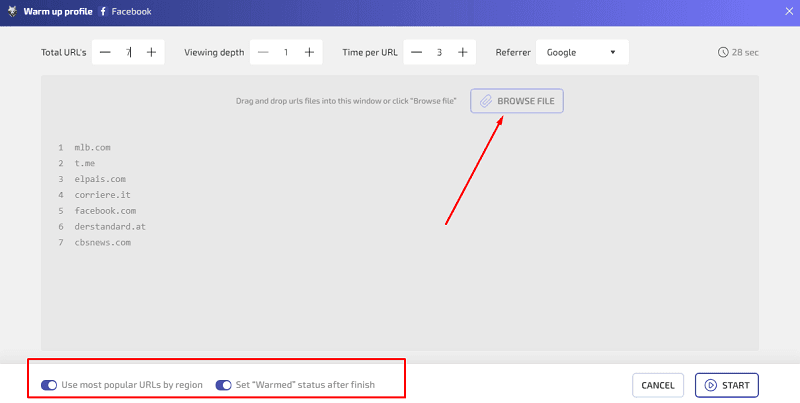Viewport: 800px width, 403px height.
Task: Decrease the Total URL's count
Action: (105, 53)
